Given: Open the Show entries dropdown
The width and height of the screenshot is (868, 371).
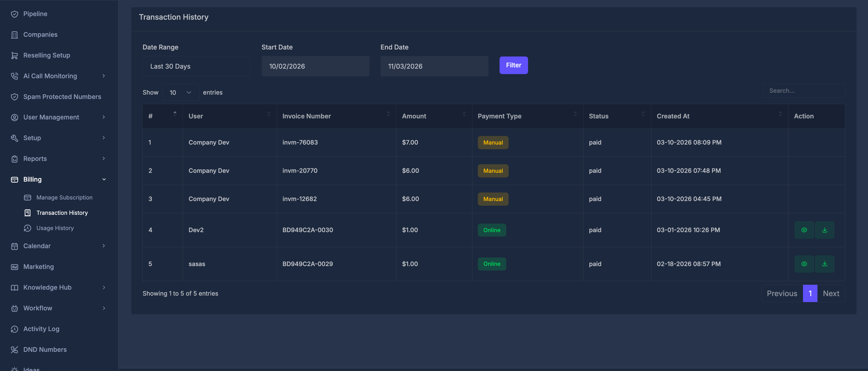Looking at the screenshot, I should pos(180,92).
